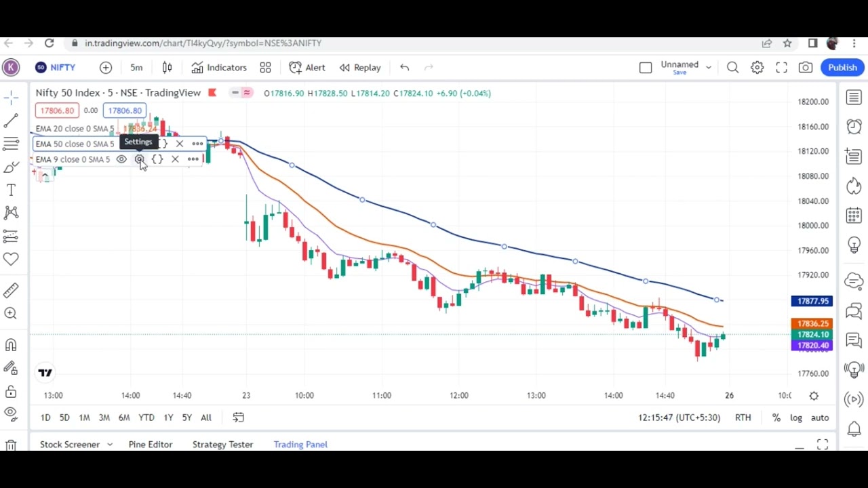
Task: Enter fullscreen mode
Action: 782,67
